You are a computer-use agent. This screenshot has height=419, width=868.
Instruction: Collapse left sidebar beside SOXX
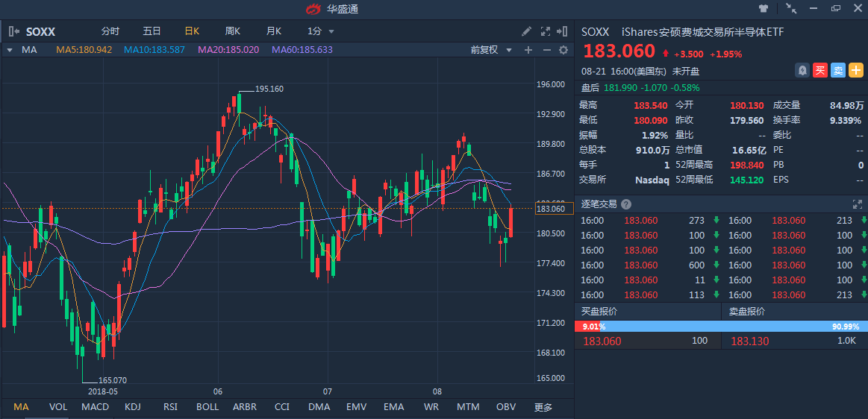(x=13, y=31)
